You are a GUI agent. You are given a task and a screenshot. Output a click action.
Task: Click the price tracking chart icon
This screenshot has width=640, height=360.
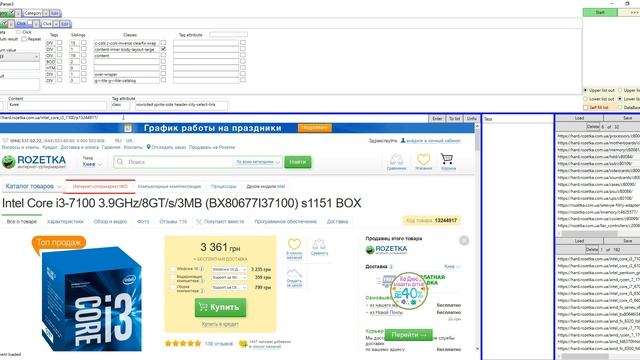click(294, 273)
